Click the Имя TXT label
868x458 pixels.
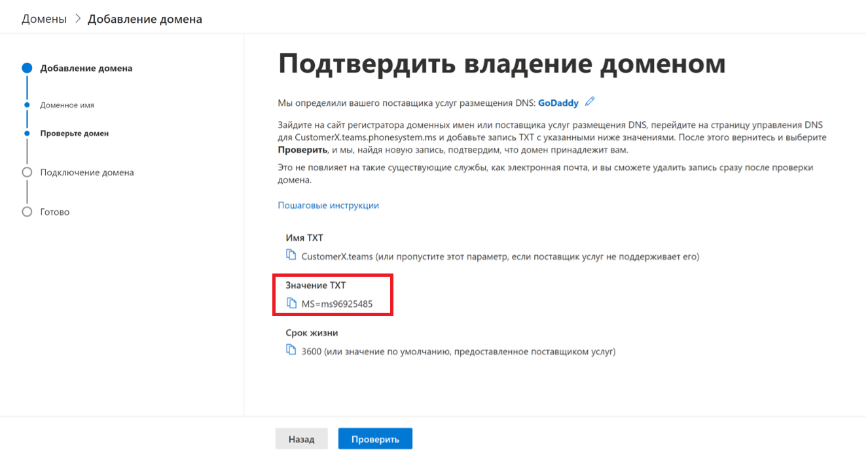(x=304, y=238)
